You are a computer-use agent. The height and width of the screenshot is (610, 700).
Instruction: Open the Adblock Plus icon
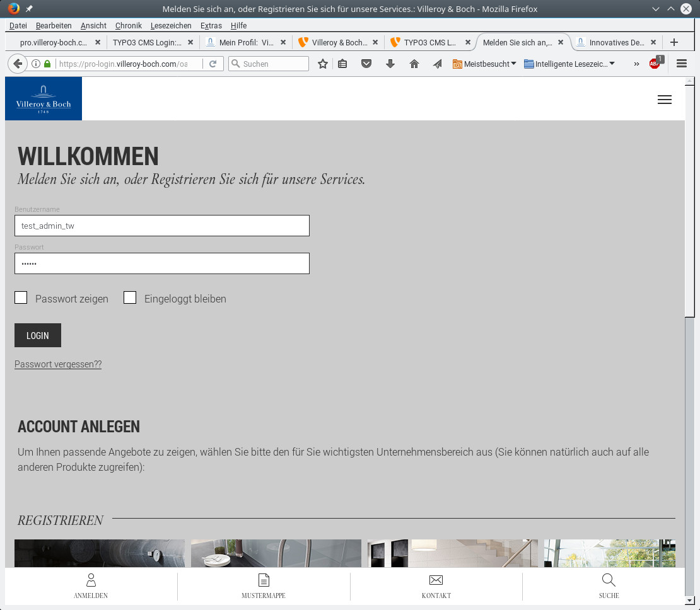[656, 62]
